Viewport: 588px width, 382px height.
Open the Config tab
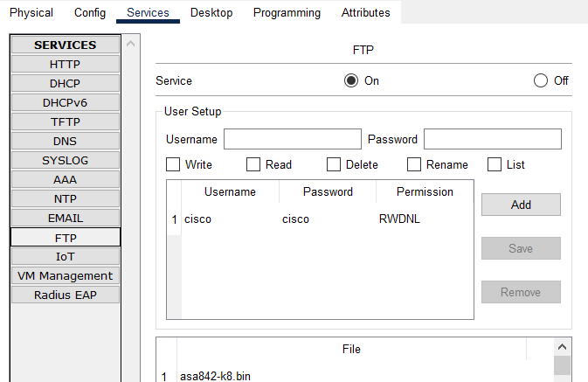(90, 13)
